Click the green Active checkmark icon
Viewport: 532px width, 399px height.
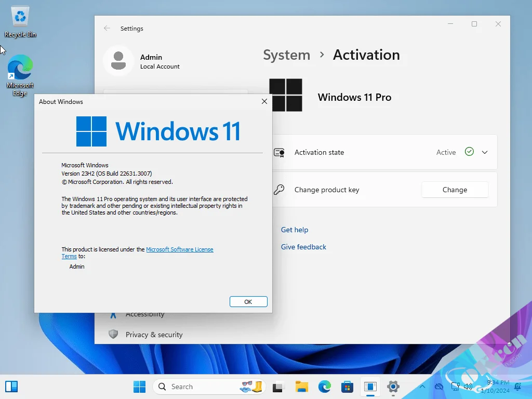coord(469,152)
